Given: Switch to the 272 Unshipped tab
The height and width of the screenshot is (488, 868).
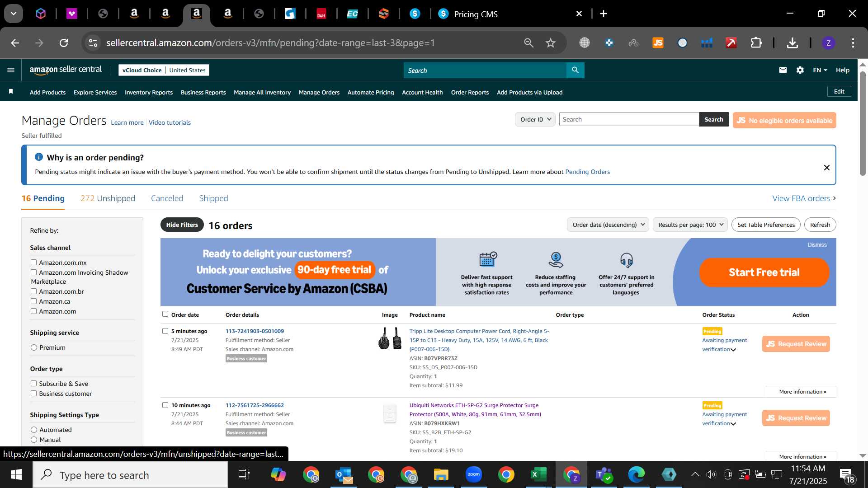Looking at the screenshot, I should coord(108,198).
